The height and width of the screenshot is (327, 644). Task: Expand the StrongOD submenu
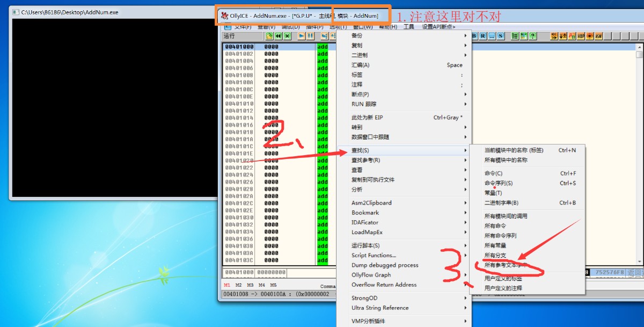(x=404, y=298)
